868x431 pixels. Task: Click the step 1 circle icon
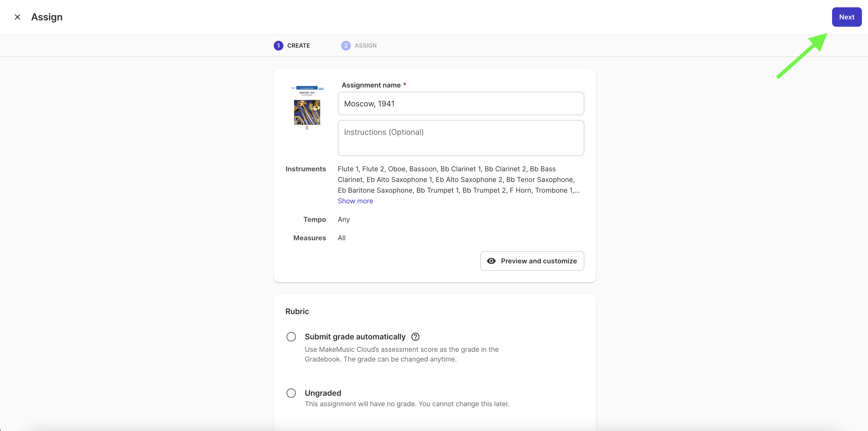tap(278, 45)
